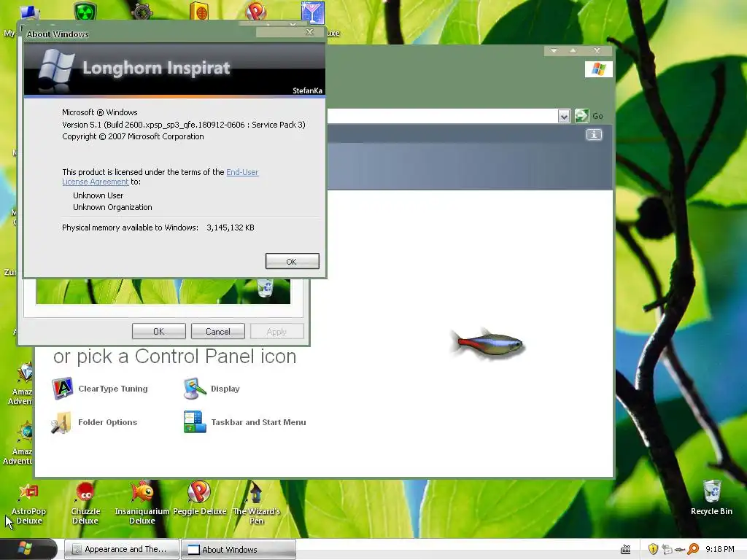Click the cocktail glass desktop icon
The image size is (747, 560).
pos(312,12)
